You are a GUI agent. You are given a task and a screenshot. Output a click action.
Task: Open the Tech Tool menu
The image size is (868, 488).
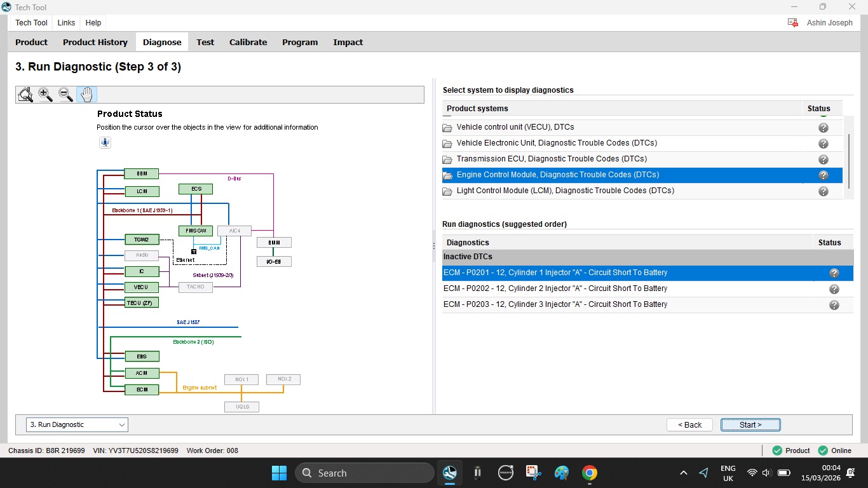(32, 23)
